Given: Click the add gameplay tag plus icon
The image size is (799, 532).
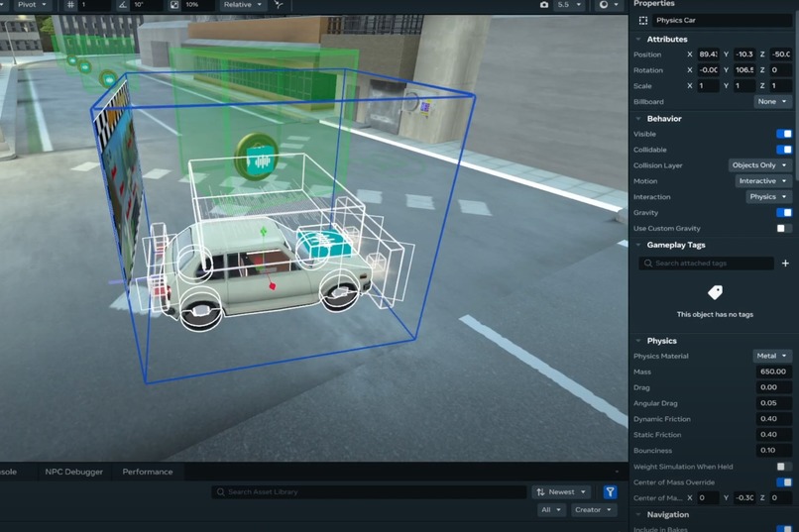Looking at the screenshot, I should 785,264.
